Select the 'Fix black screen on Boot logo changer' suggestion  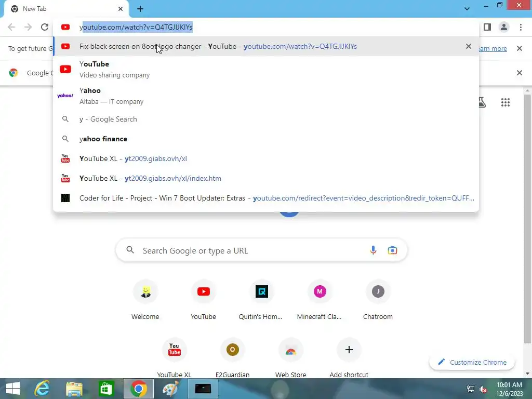(266, 46)
